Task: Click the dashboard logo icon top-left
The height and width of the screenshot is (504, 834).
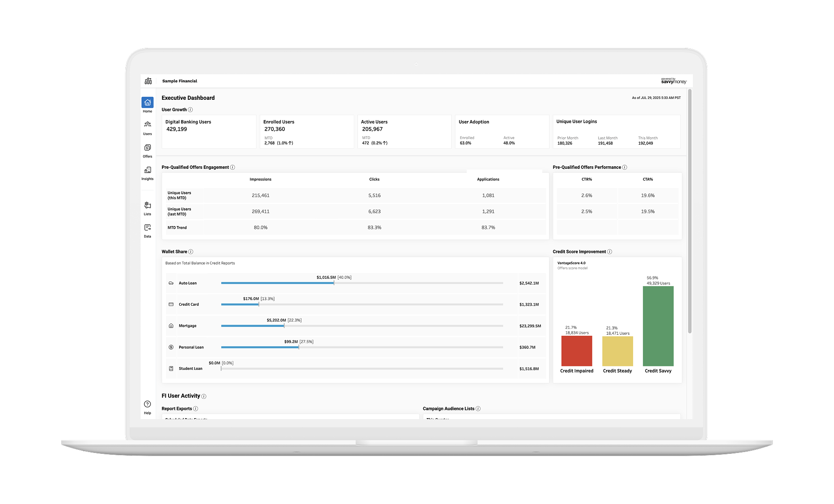Action: click(x=148, y=81)
